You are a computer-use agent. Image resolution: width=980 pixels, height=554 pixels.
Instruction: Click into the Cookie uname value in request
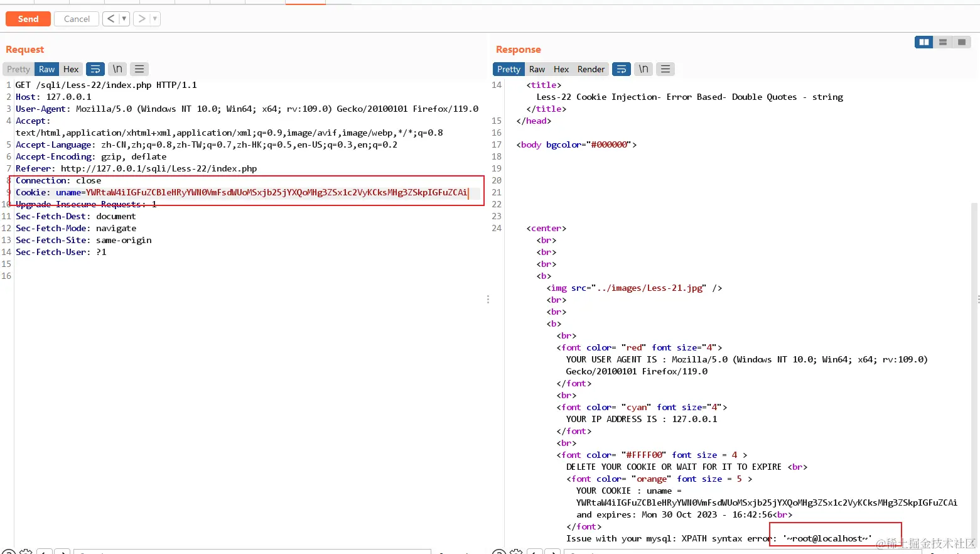(277, 192)
